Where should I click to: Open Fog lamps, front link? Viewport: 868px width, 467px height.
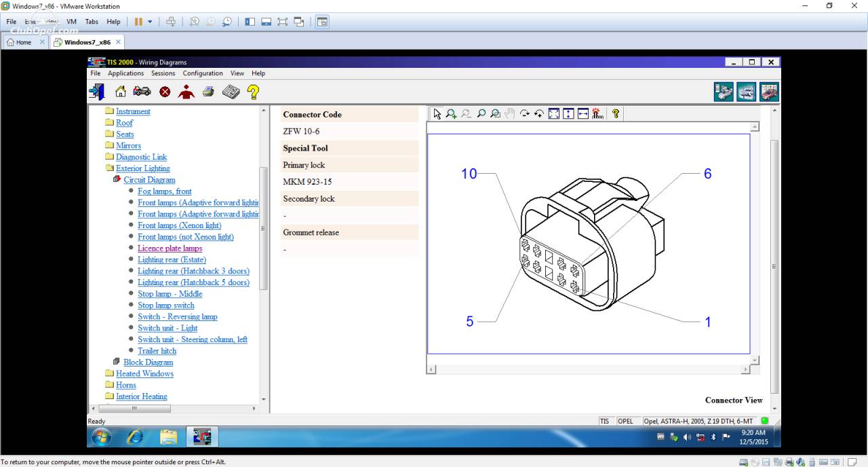(165, 191)
